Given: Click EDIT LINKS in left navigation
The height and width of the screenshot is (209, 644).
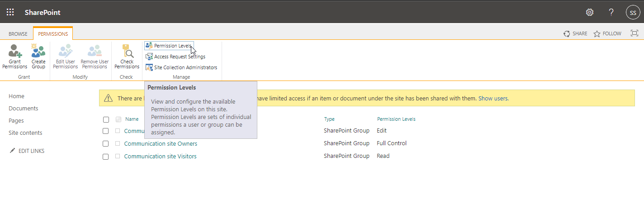Looking at the screenshot, I should 31,151.
